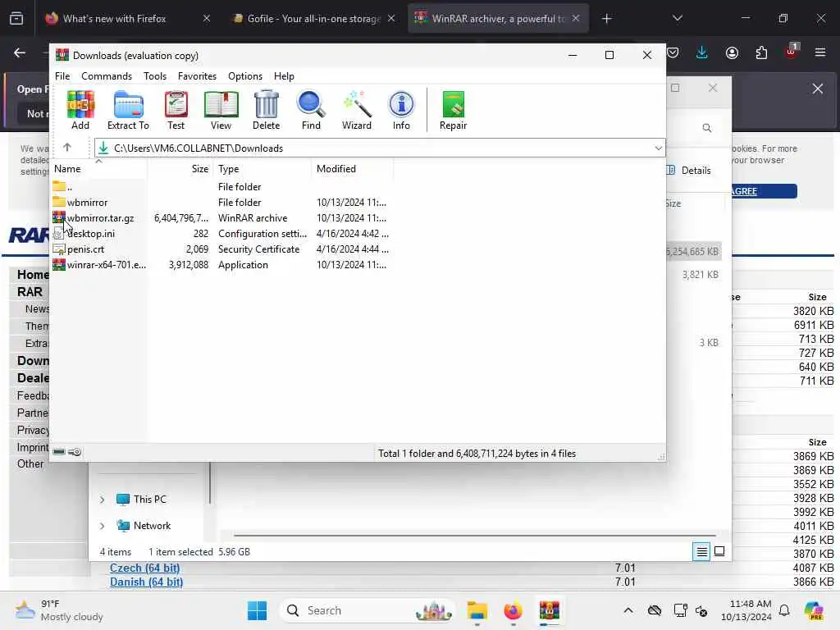Image resolution: width=840 pixels, height=630 pixels.
Task: Select the winrar-x64-701 application icon
Action: [59, 265]
